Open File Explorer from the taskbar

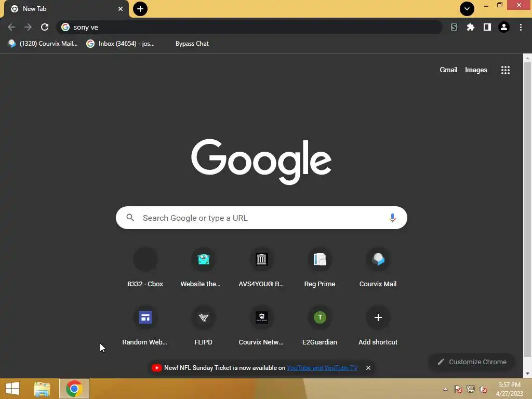coord(42,389)
